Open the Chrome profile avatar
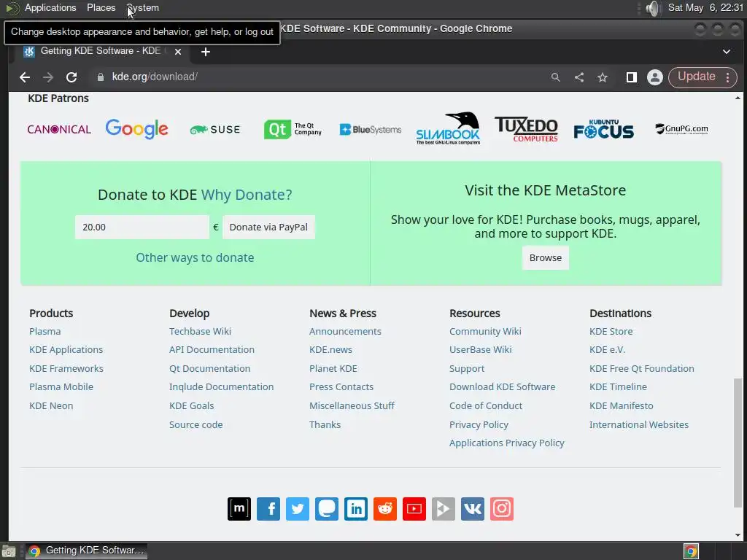Screen dimensions: 747x560 (655, 77)
